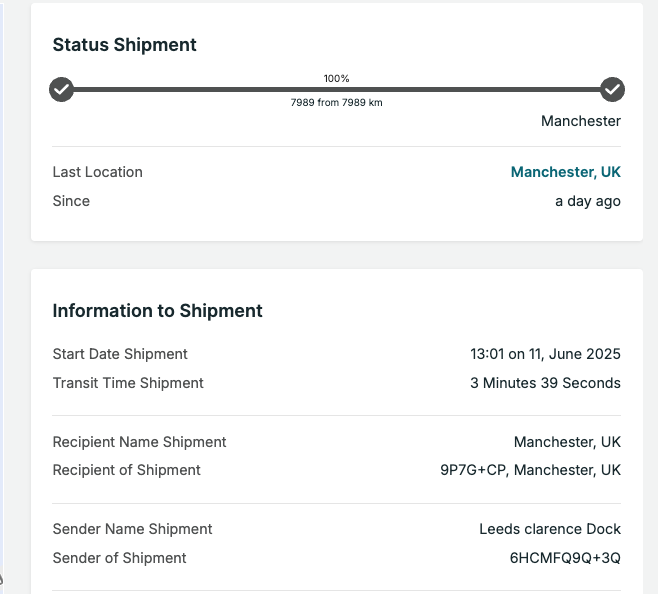
Task: Select the "a day ago" timestamp
Action: 588,201
